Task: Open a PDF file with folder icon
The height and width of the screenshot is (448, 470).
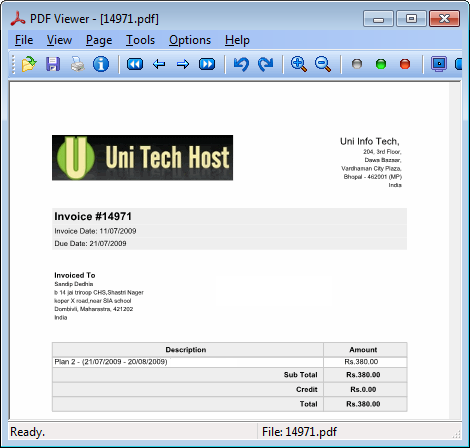Action: (x=29, y=64)
